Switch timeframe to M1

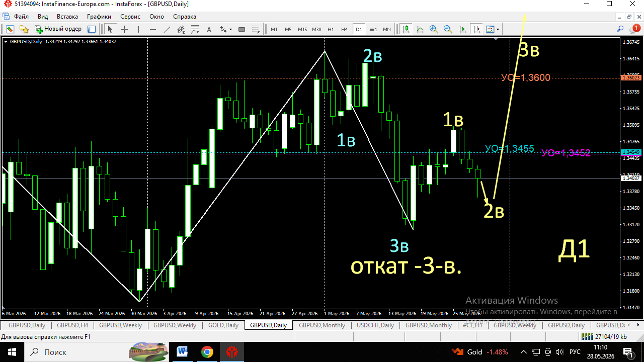point(274,29)
